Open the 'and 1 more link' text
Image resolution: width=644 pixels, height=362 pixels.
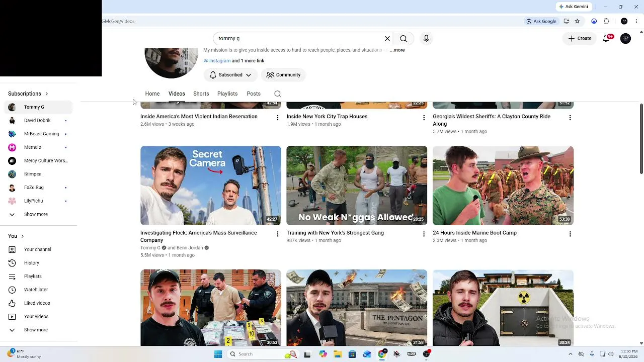(x=248, y=61)
